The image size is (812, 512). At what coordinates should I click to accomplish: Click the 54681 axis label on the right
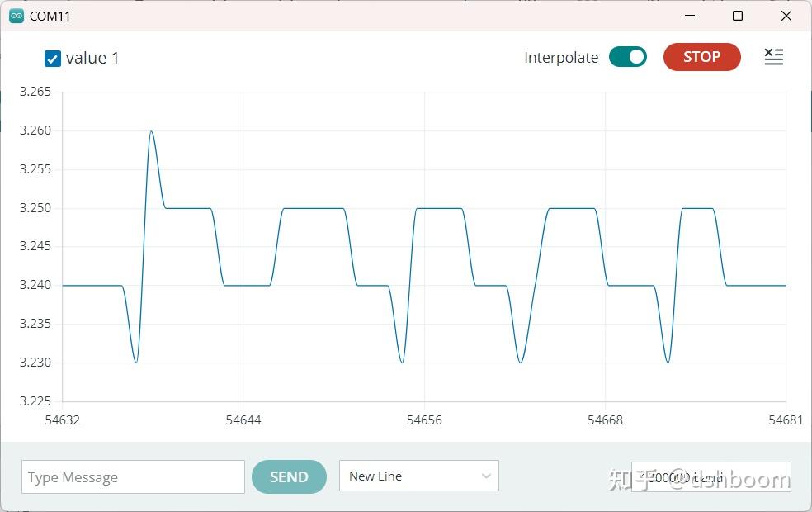pos(785,420)
